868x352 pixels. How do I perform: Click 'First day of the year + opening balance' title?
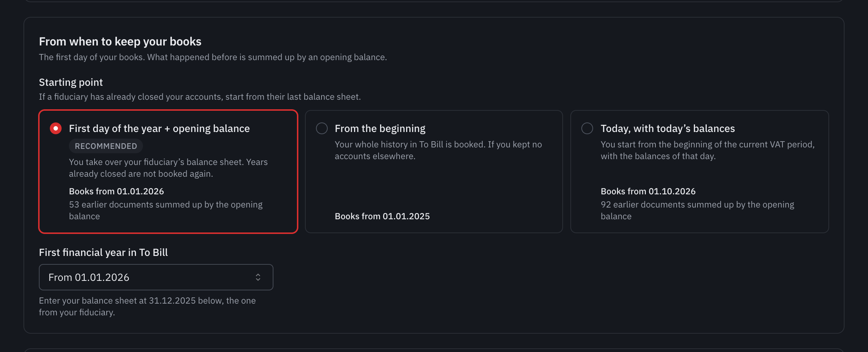click(159, 128)
